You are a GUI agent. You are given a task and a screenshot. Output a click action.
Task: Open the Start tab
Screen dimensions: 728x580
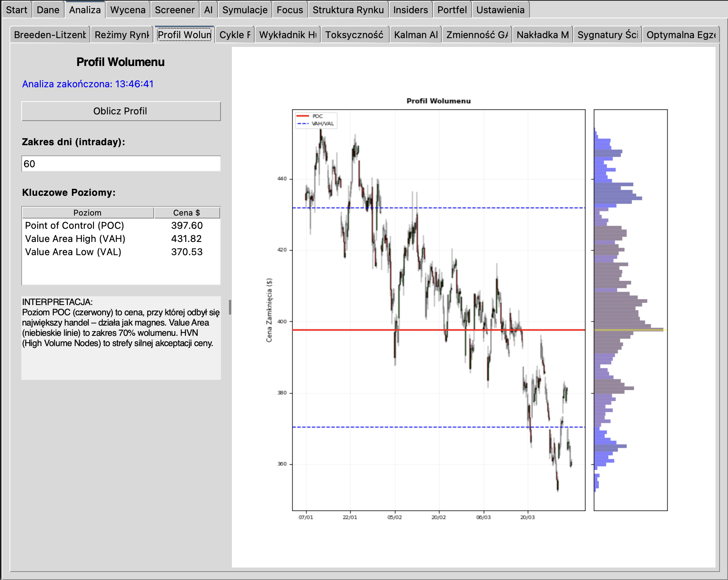tap(17, 10)
